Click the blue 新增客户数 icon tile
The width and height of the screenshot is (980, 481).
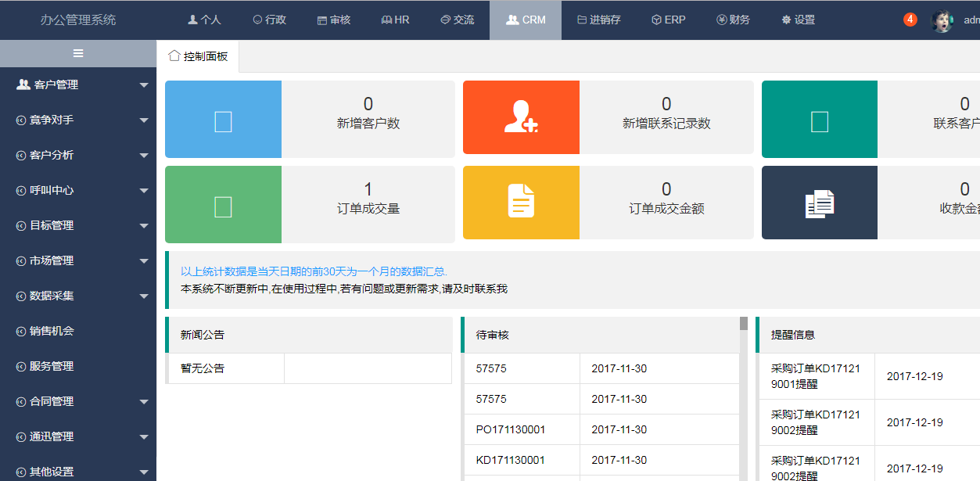tap(223, 120)
